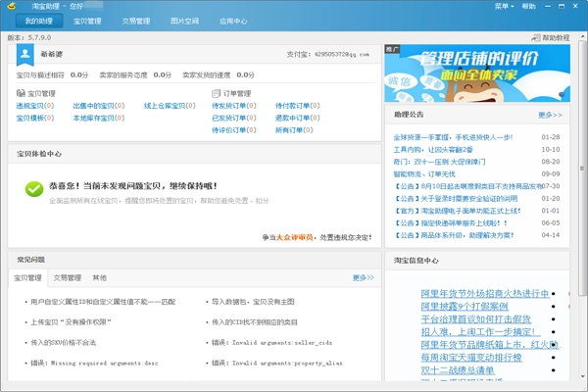
Task: Open FAQ 导入数据包，宝贝没有主图
Action: click(x=253, y=302)
